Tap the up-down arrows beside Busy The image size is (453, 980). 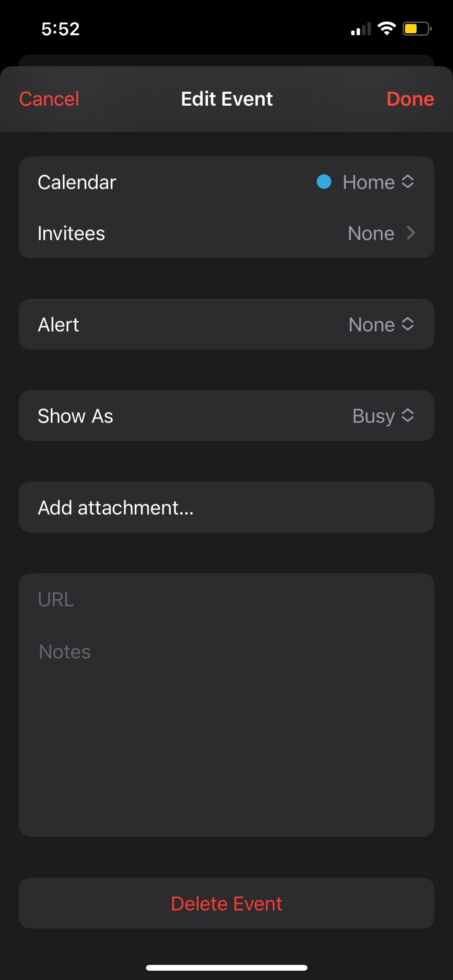click(408, 415)
